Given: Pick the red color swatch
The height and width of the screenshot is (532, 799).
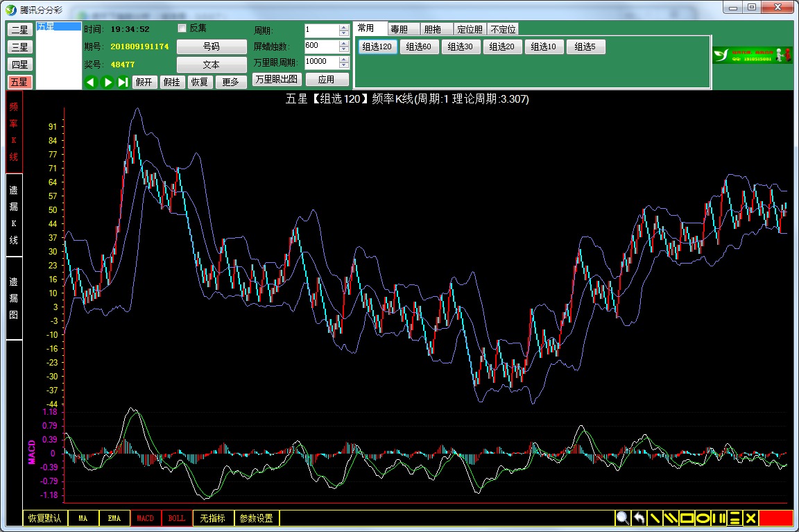Looking at the screenshot, I should click(x=775, y=518).
